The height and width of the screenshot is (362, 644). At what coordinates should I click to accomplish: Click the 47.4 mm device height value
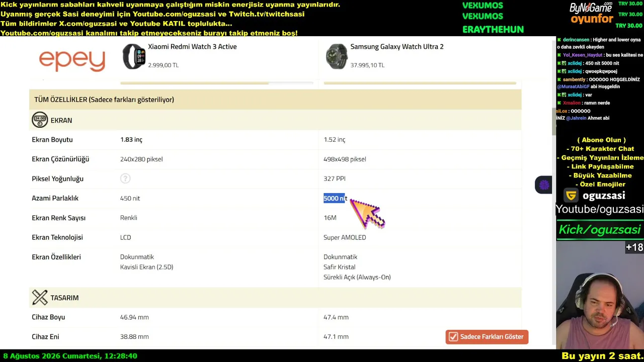336,317
